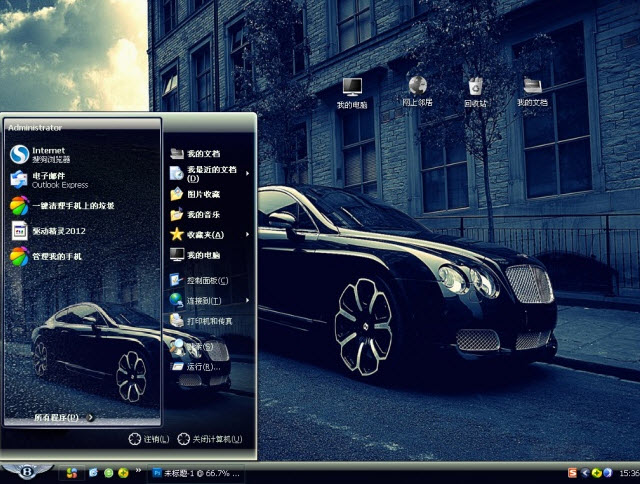Expand 我最近的文档 submenu
Viewport: 640px width, 484px height.
tap(208, 173)
